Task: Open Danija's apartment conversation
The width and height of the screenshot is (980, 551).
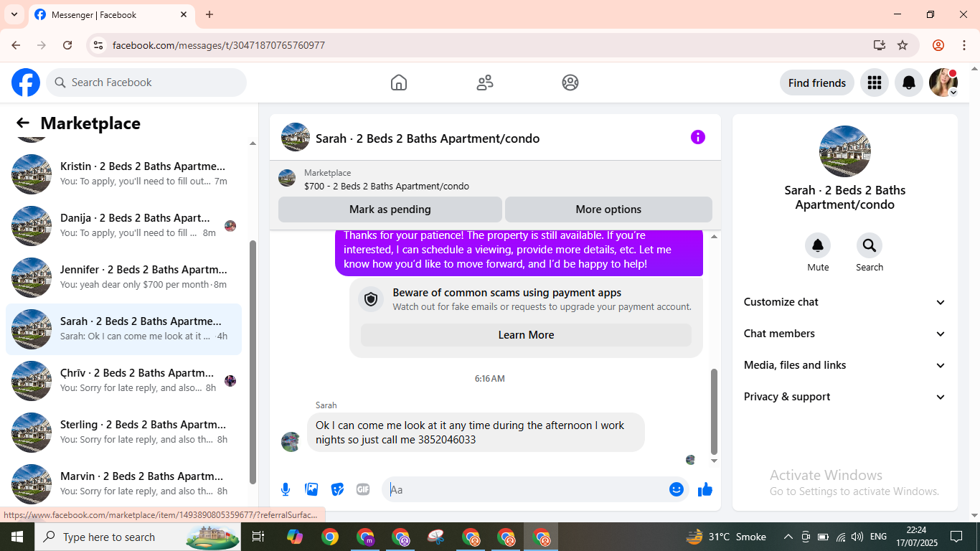Action: coord(123,225)
